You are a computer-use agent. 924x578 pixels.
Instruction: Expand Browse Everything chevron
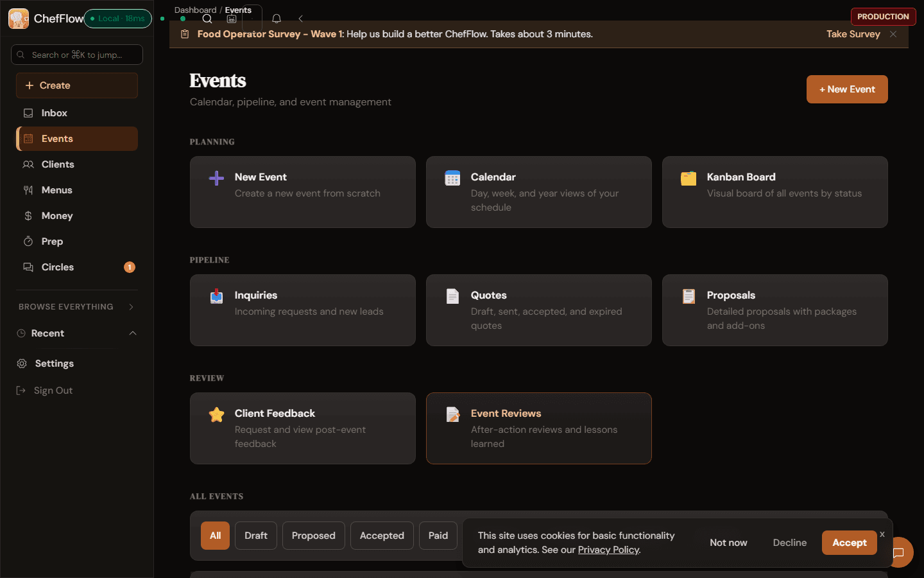(132, 307)
